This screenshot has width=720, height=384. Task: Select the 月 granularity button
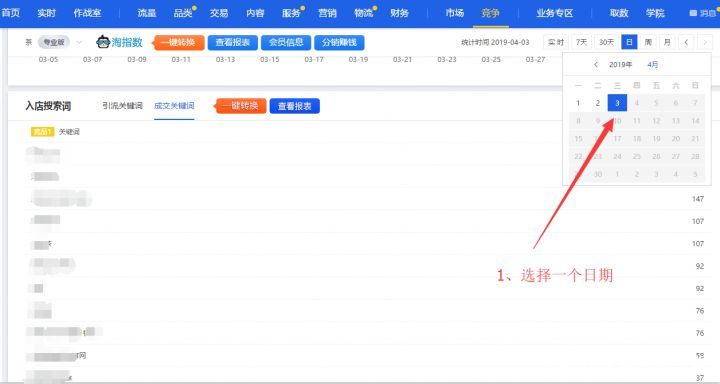coord(667,42)
